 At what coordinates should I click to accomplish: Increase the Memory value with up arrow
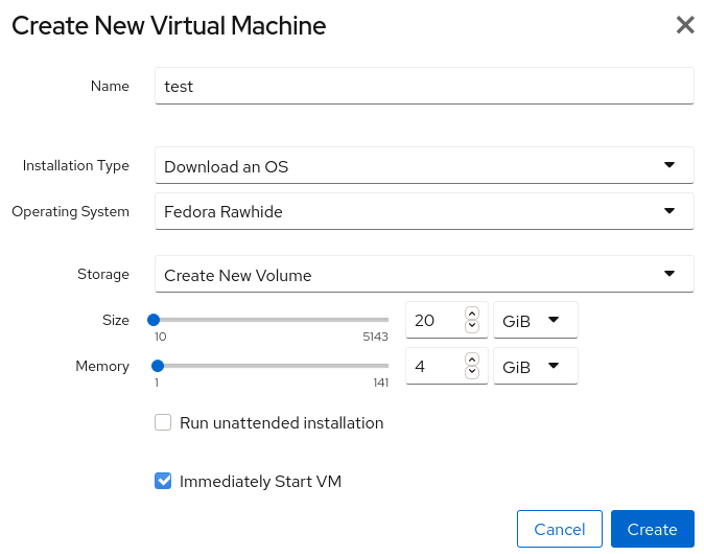coord(472,360)
